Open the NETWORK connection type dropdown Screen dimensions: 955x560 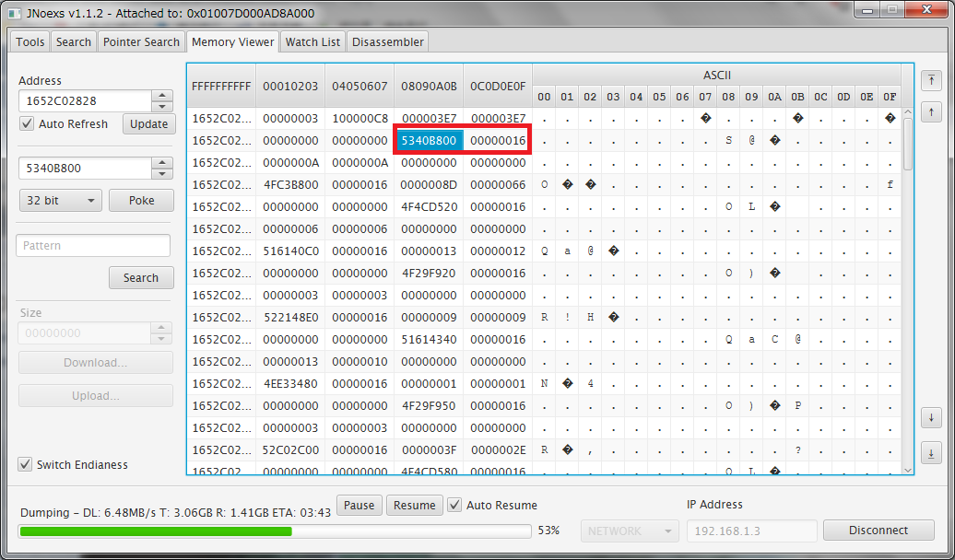pos(630,531)
